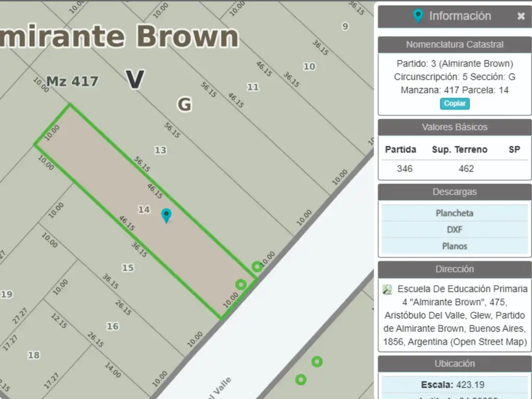Click the Descargas section header
Image resolution: width=532 pixels, height=399 pixels.
tap(454, 192)
